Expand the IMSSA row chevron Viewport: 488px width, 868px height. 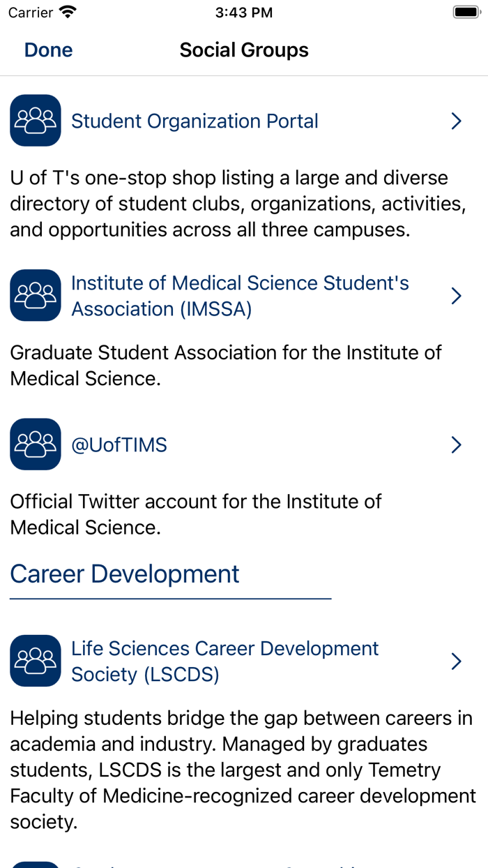(x=456, y=296)
